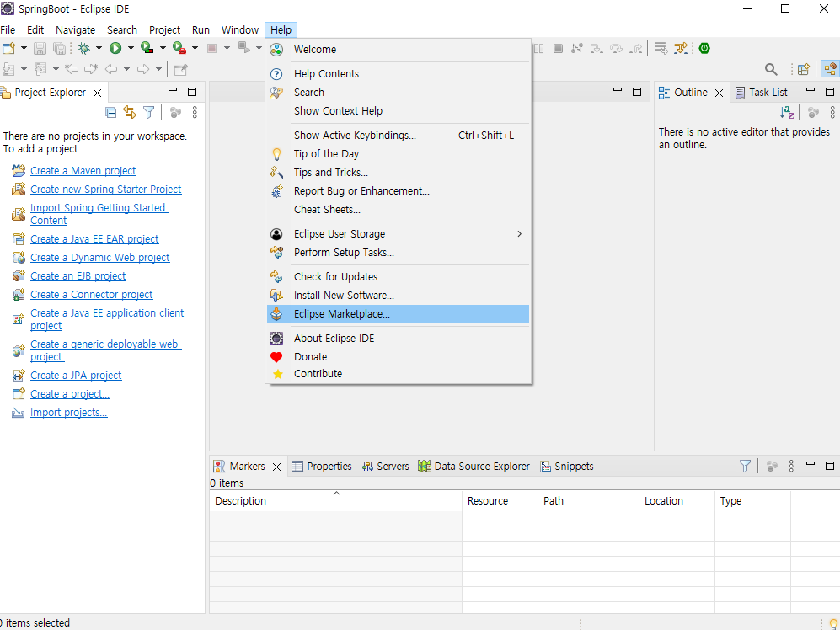Minimize the Markers bottom panel
Screen dimensions: 840x630
[811, 464]
